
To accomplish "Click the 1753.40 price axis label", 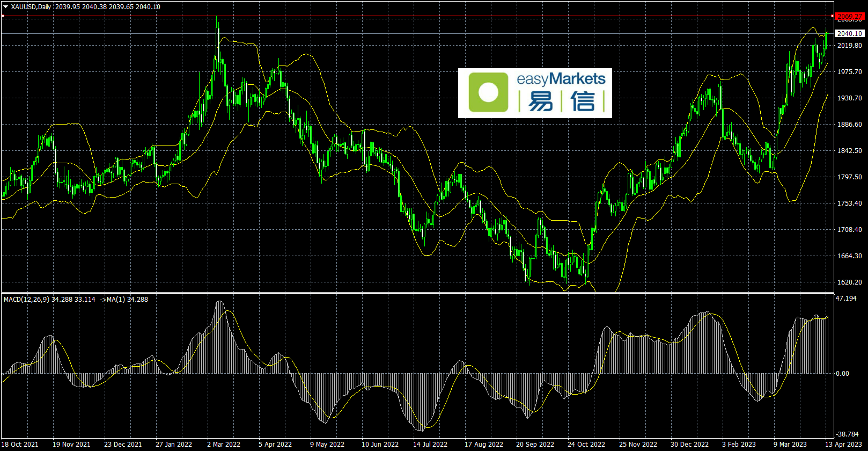I will coord(850,203).
